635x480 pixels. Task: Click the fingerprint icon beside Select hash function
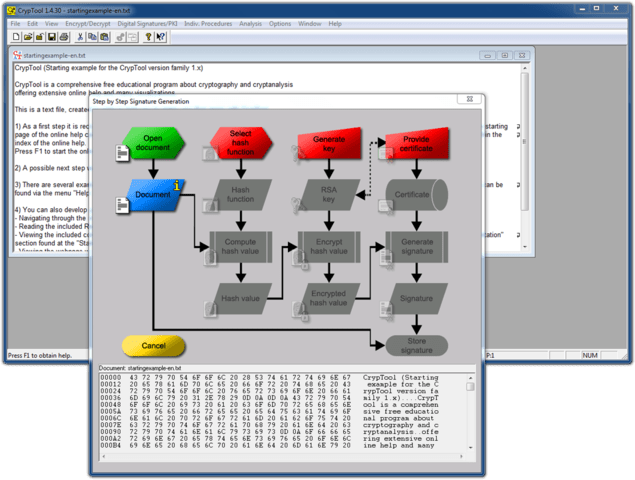pos(210,154)
